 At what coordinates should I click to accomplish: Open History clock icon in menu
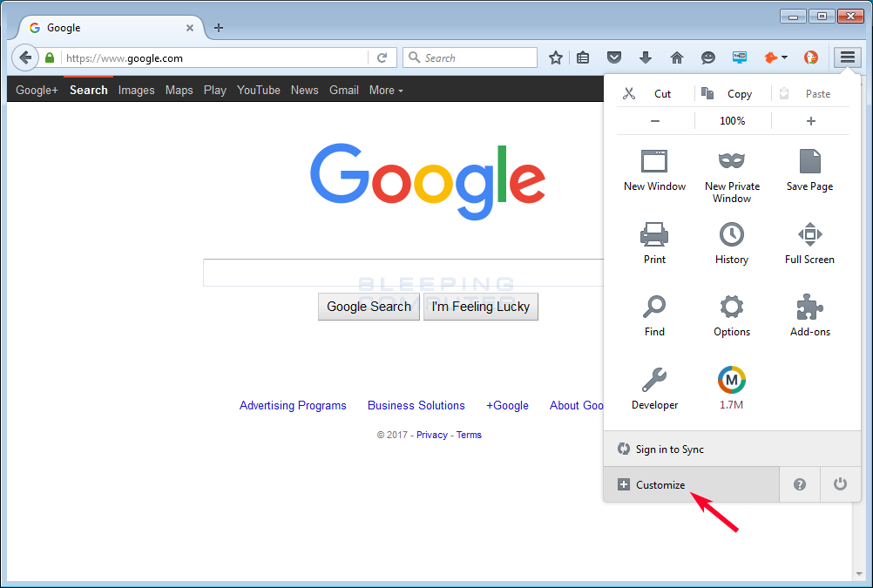click(732, 234)
